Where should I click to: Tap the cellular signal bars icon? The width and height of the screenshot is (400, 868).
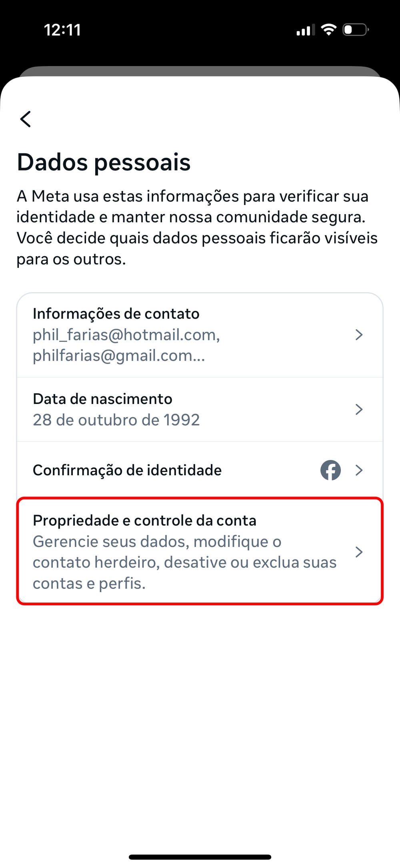point(305,30)
